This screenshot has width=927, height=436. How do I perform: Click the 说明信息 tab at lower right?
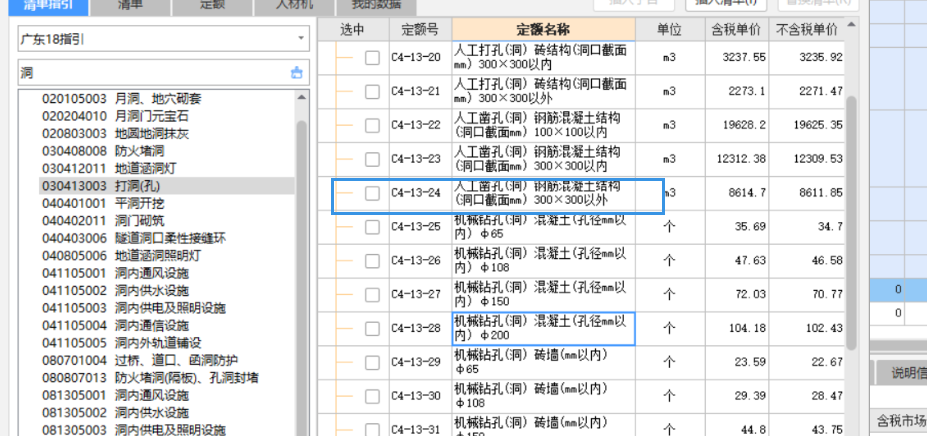click(904, 373)
